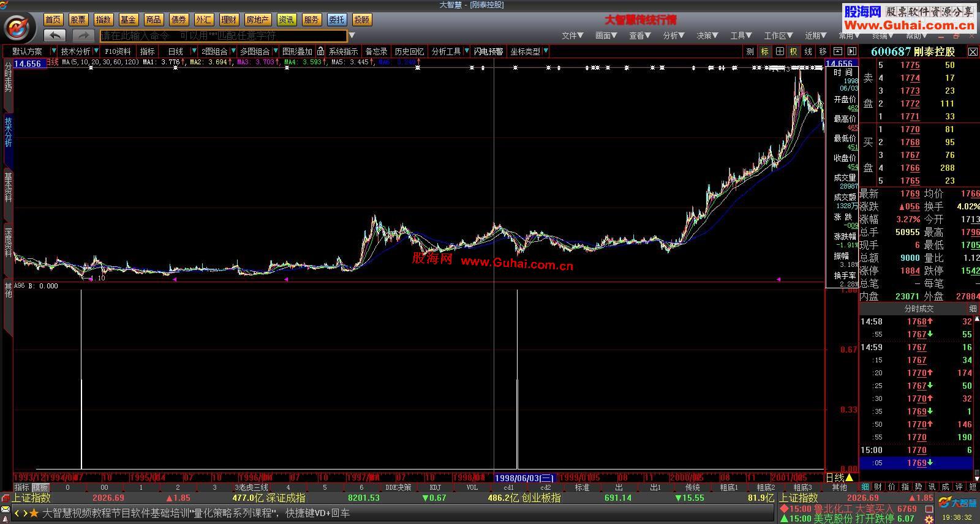This screenshot has width=980, height=524.
Task: Open the 工作区 menu
Action: click(778, 36)
